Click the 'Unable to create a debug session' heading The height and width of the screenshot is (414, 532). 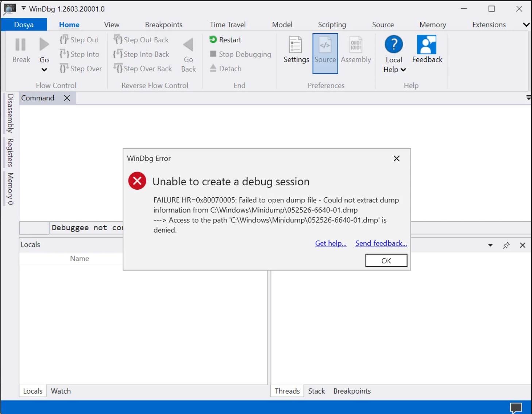tap(231, 182)
